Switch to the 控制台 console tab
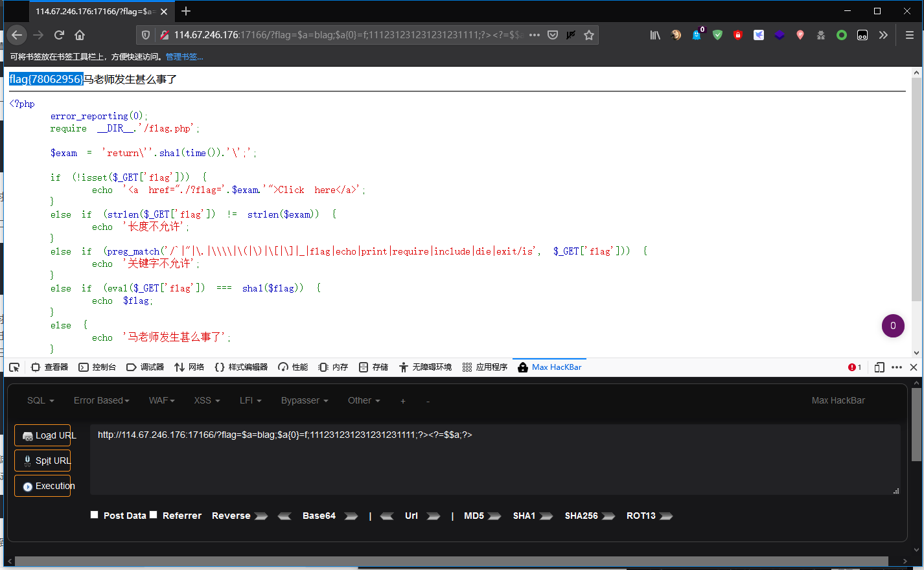 pos(97,367)
